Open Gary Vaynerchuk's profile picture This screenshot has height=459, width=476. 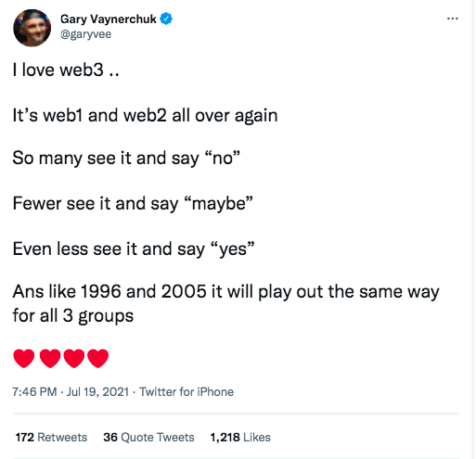(x=32, y=28)
